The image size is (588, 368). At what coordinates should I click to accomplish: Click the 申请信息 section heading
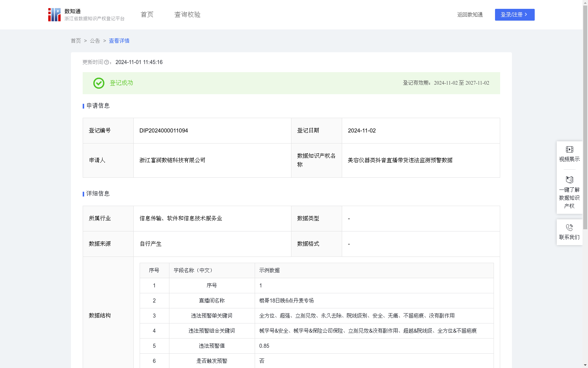point(98,106)
